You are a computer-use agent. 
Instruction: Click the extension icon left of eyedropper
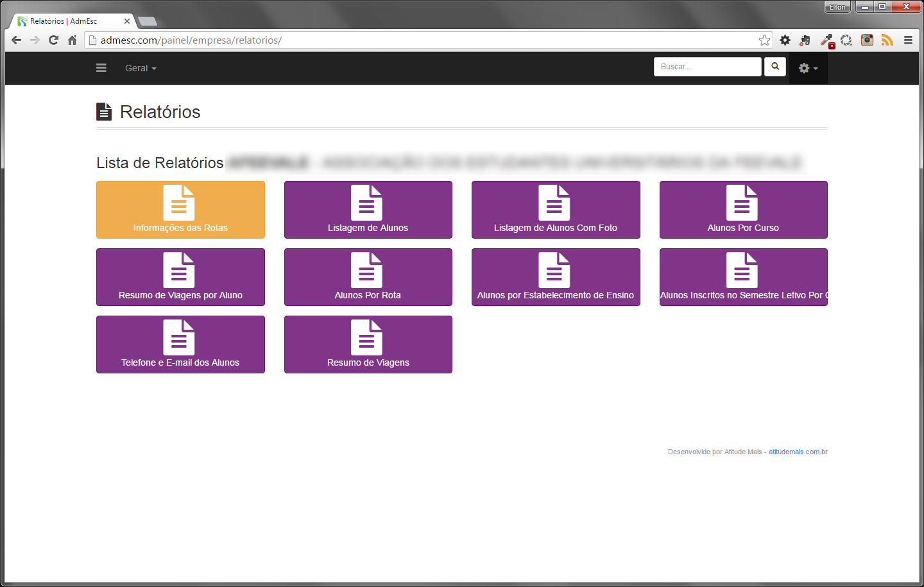point(805,40)
